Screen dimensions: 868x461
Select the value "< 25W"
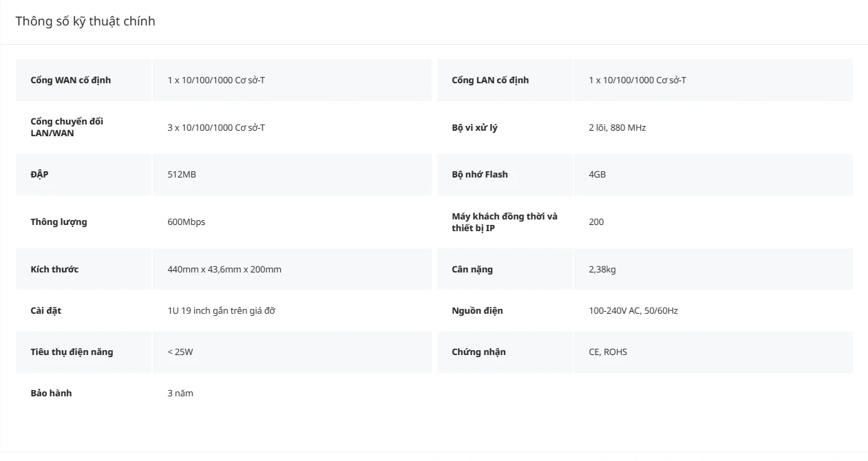coord(180,352)
